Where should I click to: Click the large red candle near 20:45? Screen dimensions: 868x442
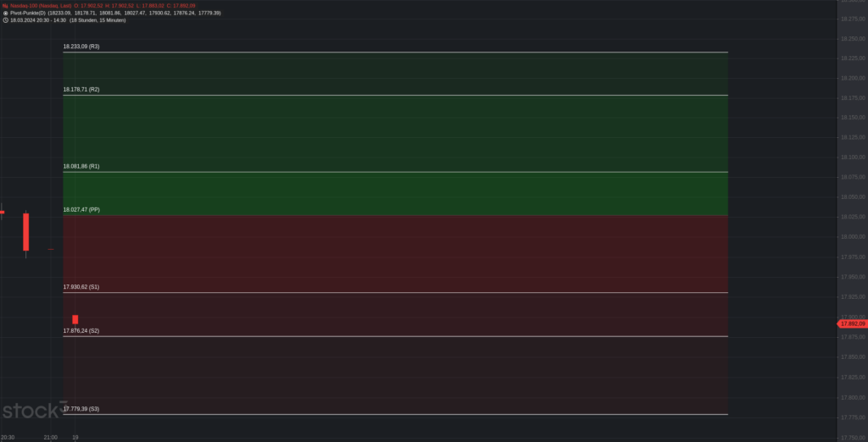[x=26, y=231]
